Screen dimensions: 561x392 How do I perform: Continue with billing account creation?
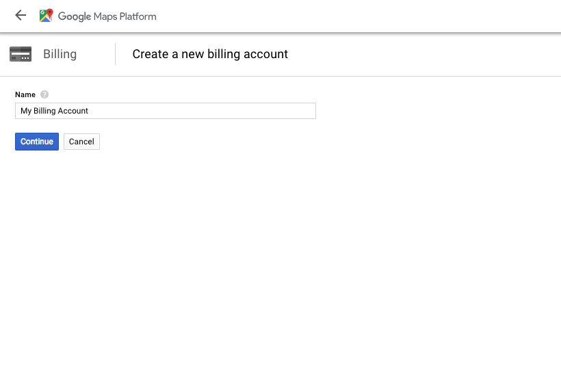(x=37, y=142)
